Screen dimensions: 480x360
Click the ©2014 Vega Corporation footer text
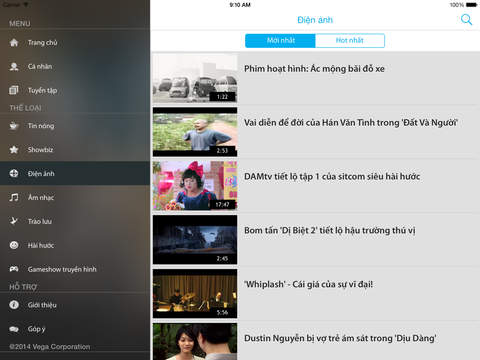coord(50,347)
